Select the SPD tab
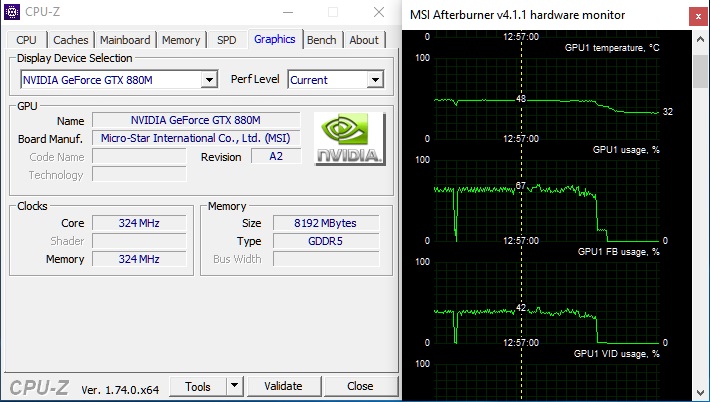 pos(226,40)
